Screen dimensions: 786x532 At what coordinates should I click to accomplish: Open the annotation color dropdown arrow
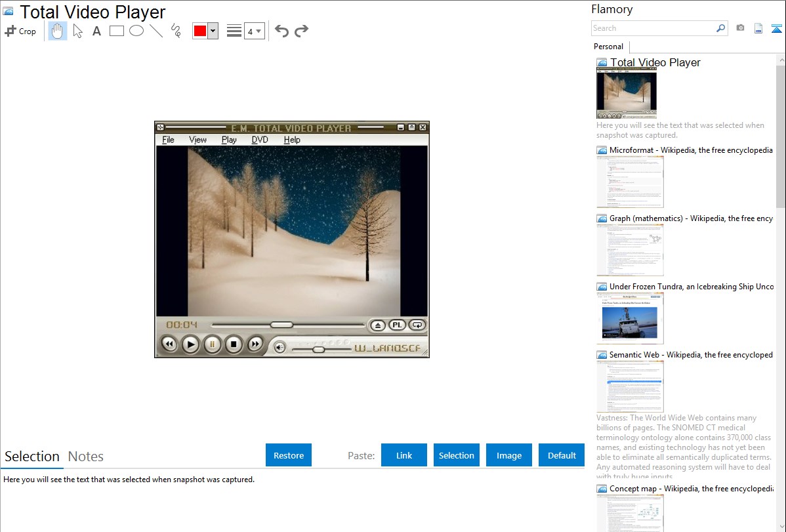[x=213, y=31]
